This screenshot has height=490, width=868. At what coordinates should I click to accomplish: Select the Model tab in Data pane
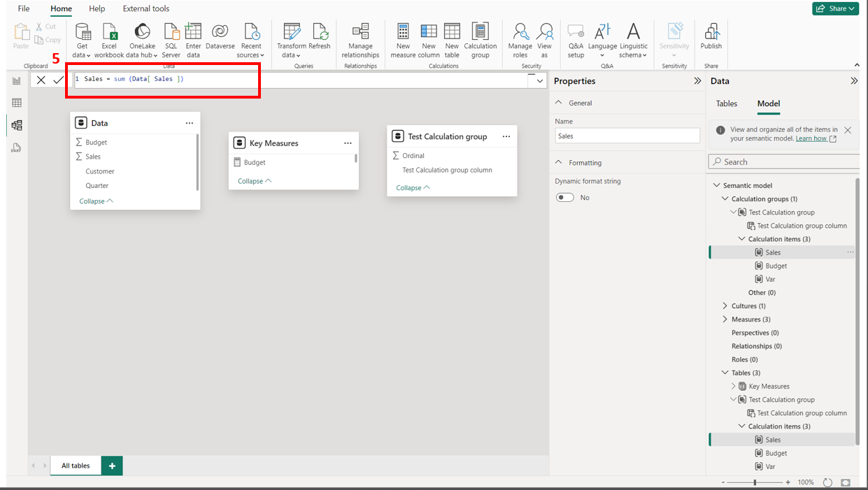[769, 103]
